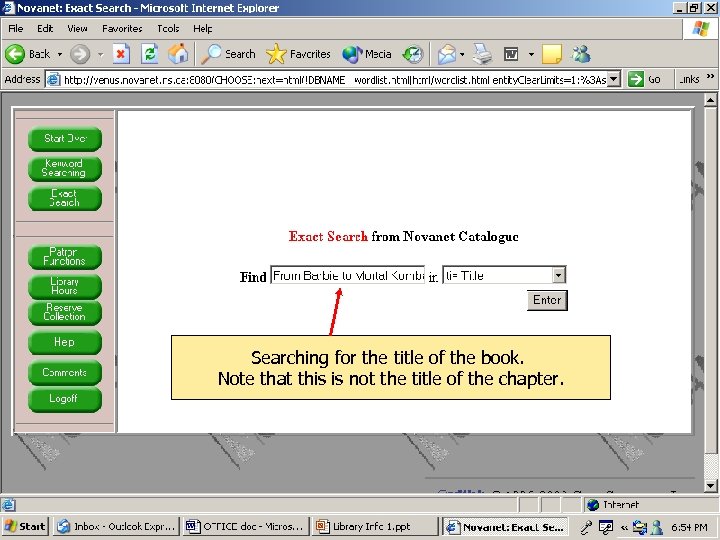Click the Windows flag logo in corner
This screenshot has width=720, height=540.
(701, 28)
